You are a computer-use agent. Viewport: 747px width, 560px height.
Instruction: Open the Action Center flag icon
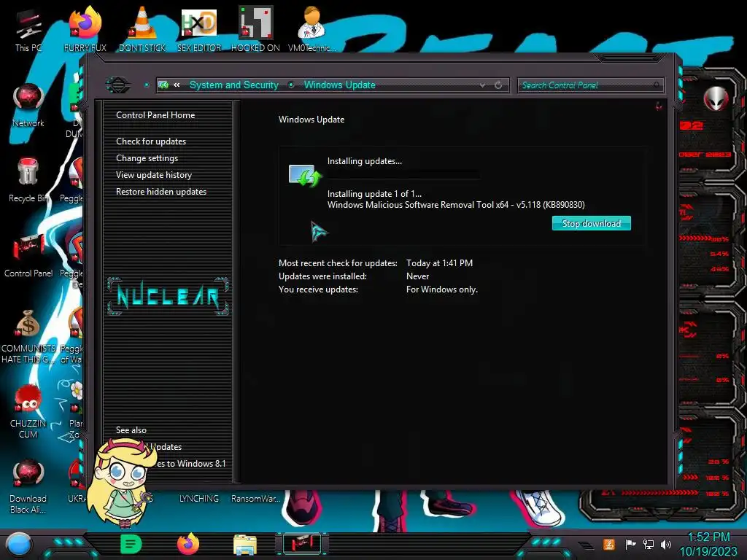tap(630, 544)
